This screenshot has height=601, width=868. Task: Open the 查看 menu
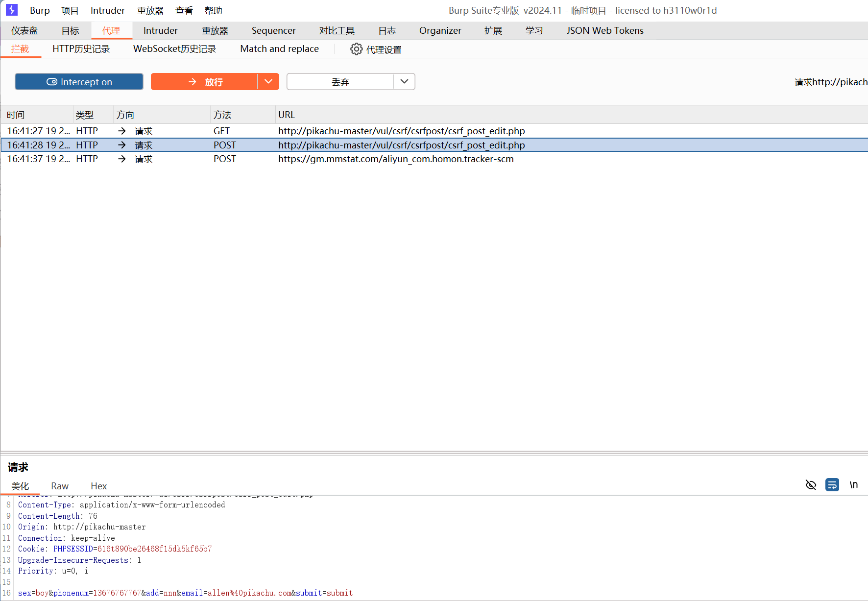coord(184,10)
